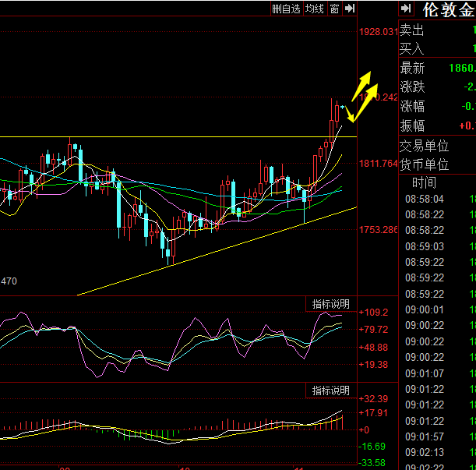This screenshot has width=476, height=470.
Task: Click the arrow icon beside 伦敦金 title
Action: [x=406, y=9]
